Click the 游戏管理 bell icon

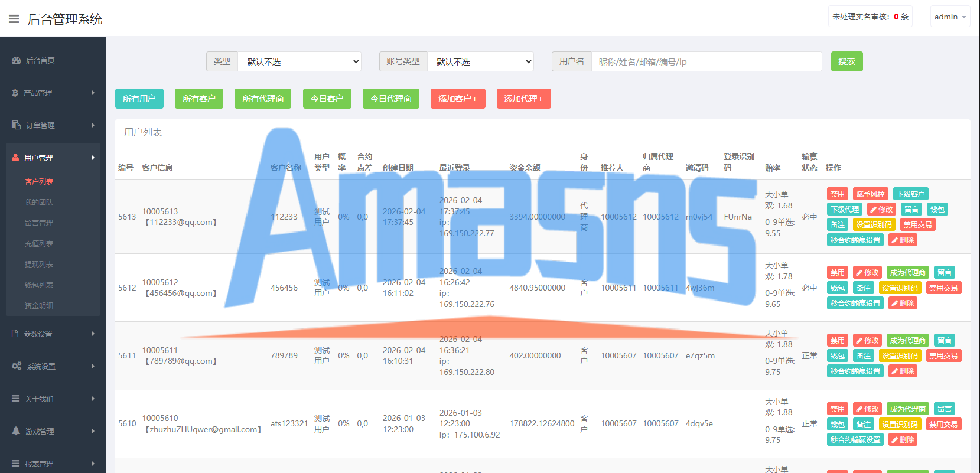pos(16,431)
